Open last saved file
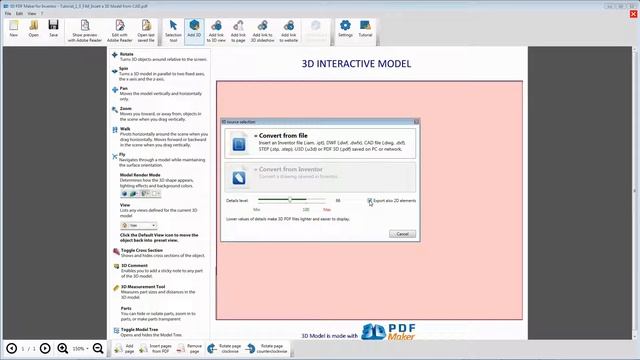 (x=146, y=31)
